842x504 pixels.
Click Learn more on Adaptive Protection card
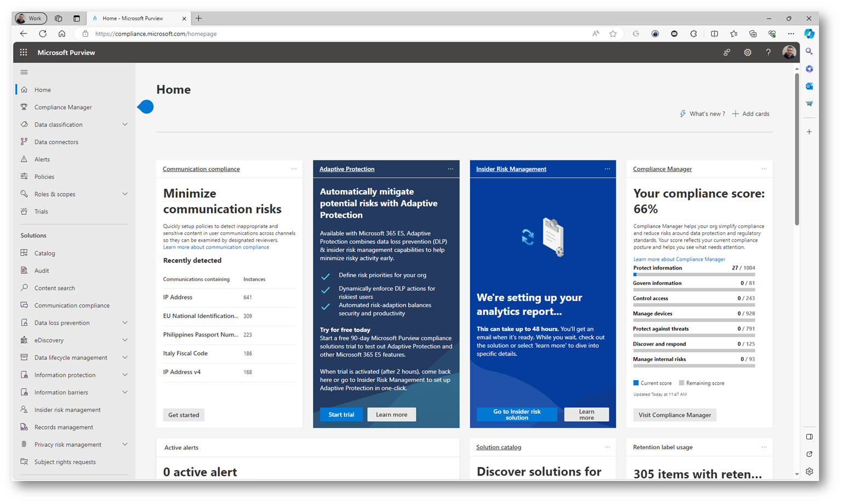coord(392,415)
